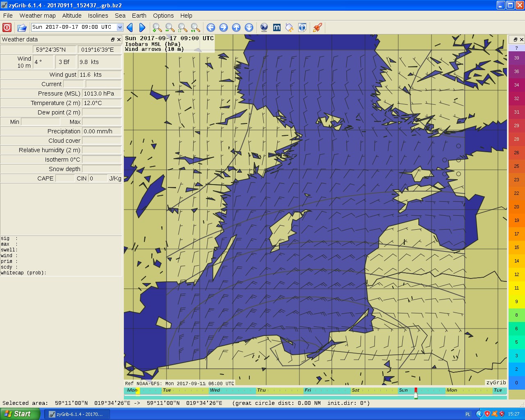
Task: Move map up with arrow icon
Action: click(x=236, y=27)
